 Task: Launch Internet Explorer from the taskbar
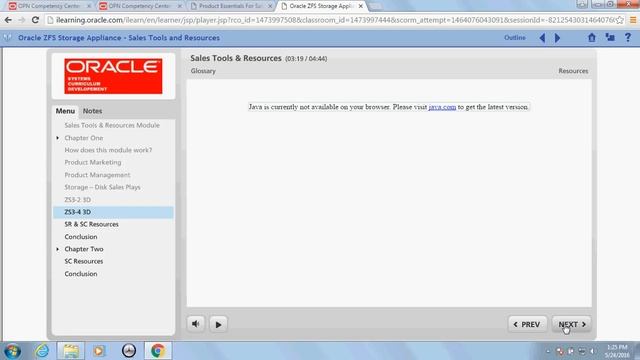[x=42, y=351]
